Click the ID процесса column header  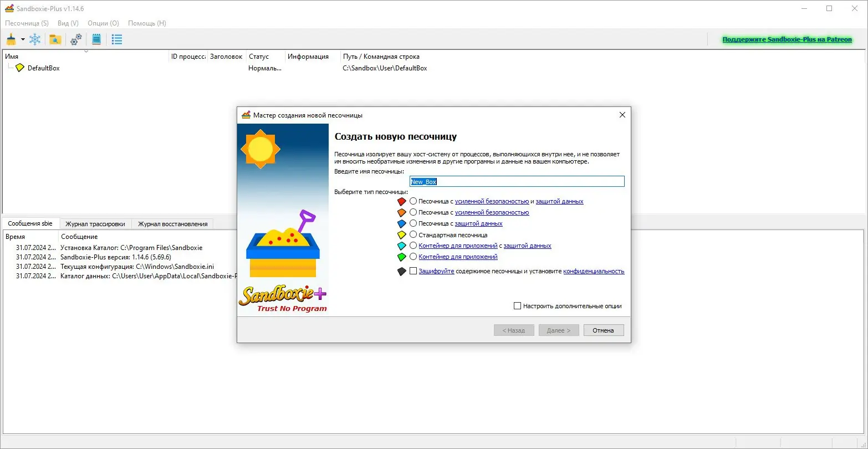pos(188,56)
